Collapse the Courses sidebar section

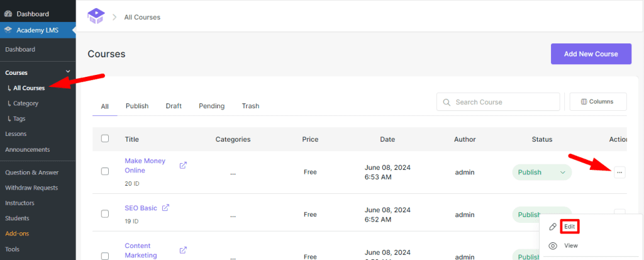coord(68,72)
